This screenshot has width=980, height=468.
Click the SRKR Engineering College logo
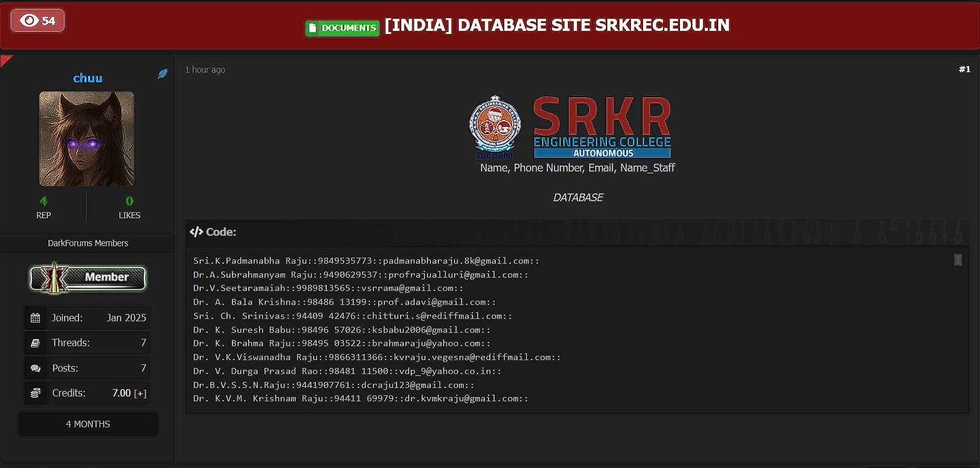(570, 126)
